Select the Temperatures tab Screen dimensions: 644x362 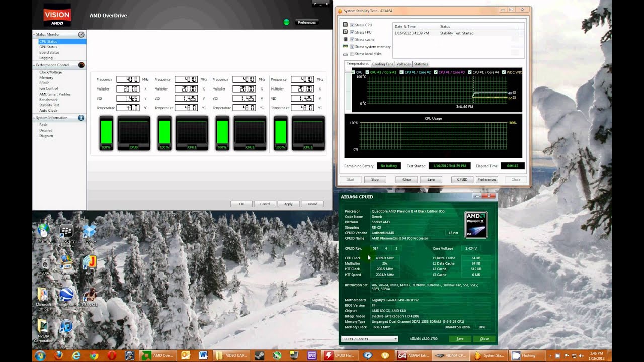click(x=358, y=64)
